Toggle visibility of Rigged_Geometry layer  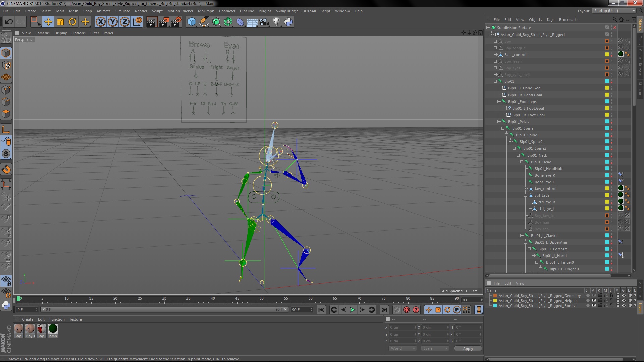point(594,296)
